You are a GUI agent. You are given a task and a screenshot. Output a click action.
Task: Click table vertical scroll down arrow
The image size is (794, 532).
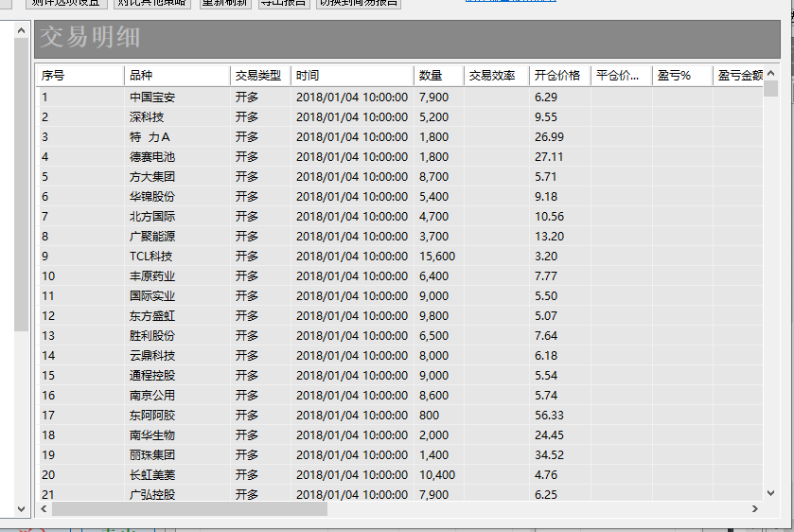tap(770, 492)
